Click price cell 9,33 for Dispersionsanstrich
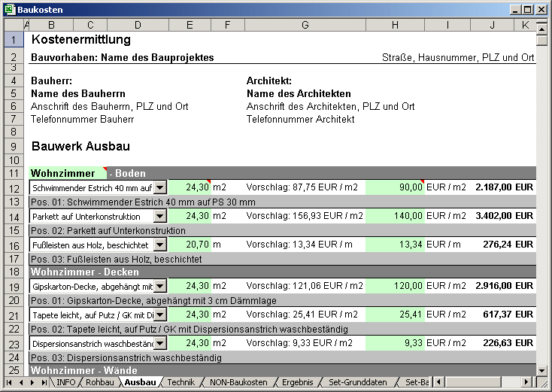Viewport: 552px width, 392px height. (x=395, y=343)
